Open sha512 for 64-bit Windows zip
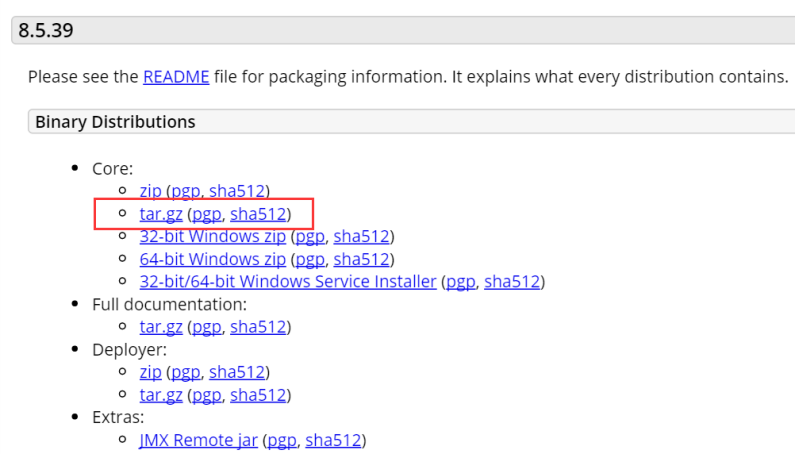This screenshot has height=455, width=796. [361, 259]
